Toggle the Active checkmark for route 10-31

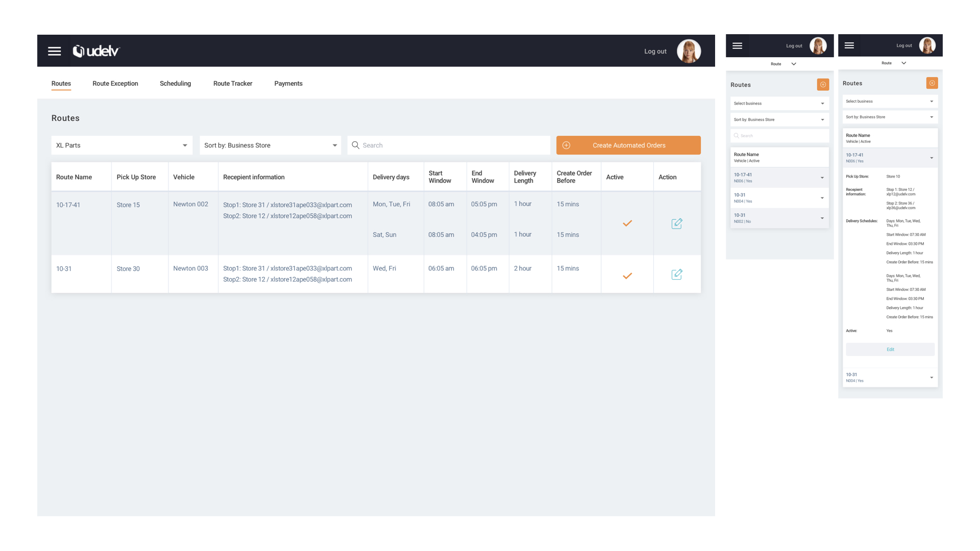pos(627,276)
